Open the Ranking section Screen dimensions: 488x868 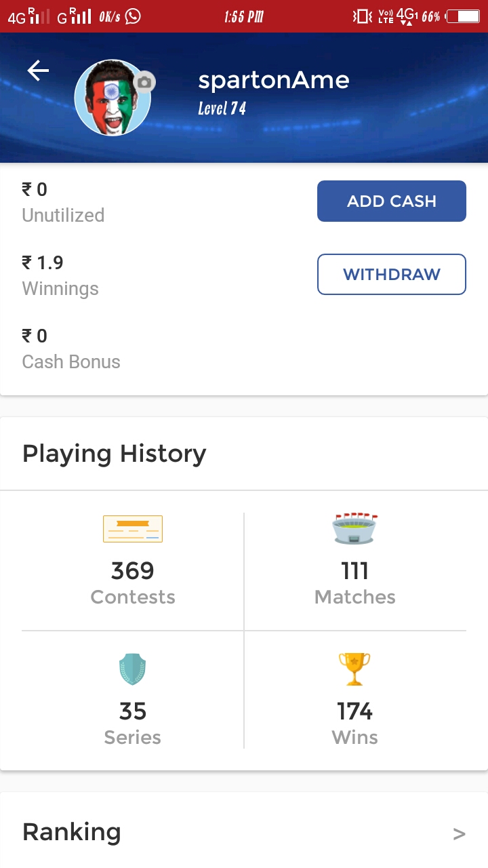[72, 832]
